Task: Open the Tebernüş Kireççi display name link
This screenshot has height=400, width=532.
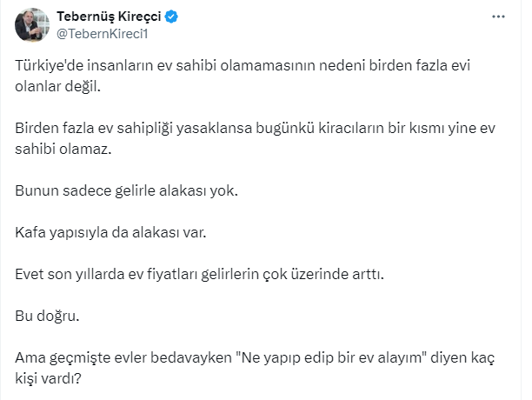Action: click(110, 17)
